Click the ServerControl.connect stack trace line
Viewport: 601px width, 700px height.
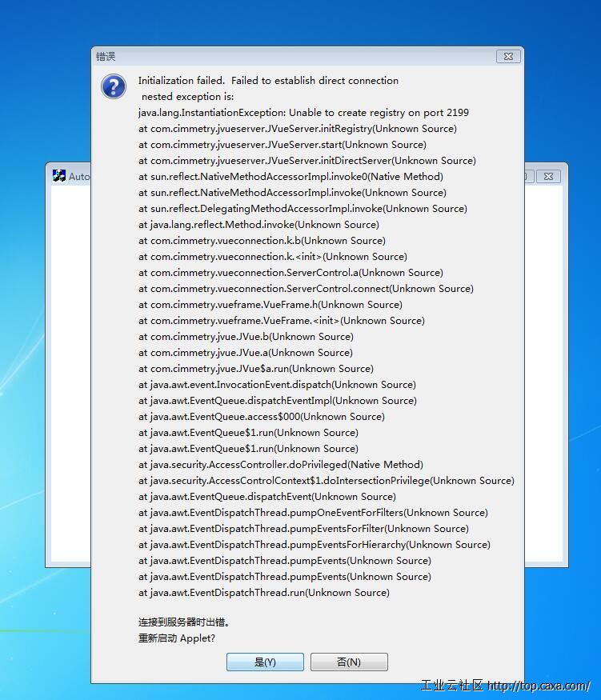[x=306, y=289]
